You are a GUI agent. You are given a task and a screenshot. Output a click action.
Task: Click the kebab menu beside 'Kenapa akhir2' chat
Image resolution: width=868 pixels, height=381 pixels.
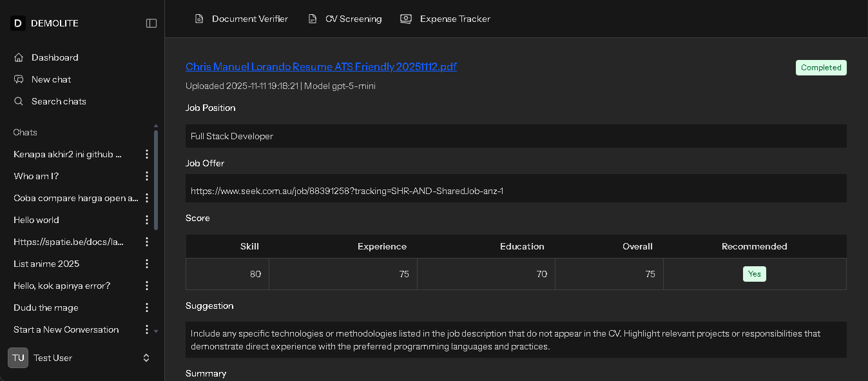pos(147,154)
